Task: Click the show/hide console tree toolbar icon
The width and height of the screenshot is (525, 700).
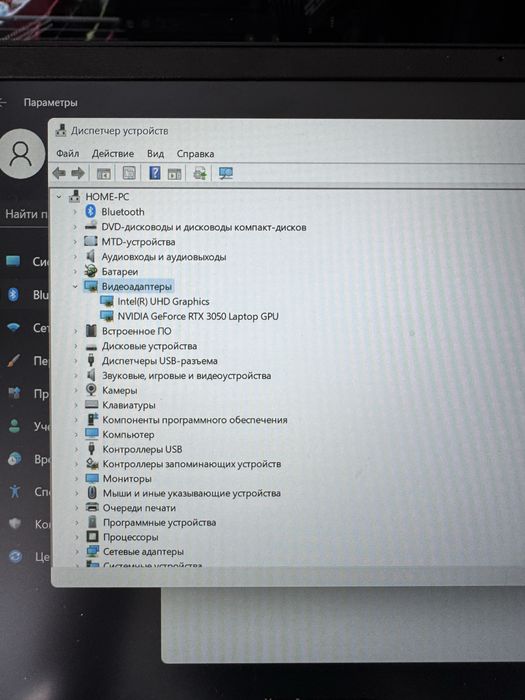Action: pos(104,173)
